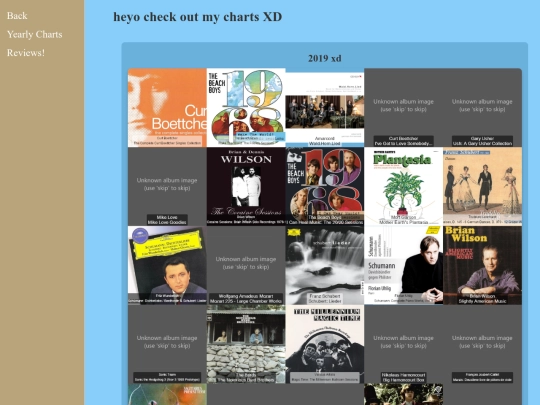Open Brian Wilson Slightly American Music cover
Viewport: 540px width, 405px height.
pos(482,265)
